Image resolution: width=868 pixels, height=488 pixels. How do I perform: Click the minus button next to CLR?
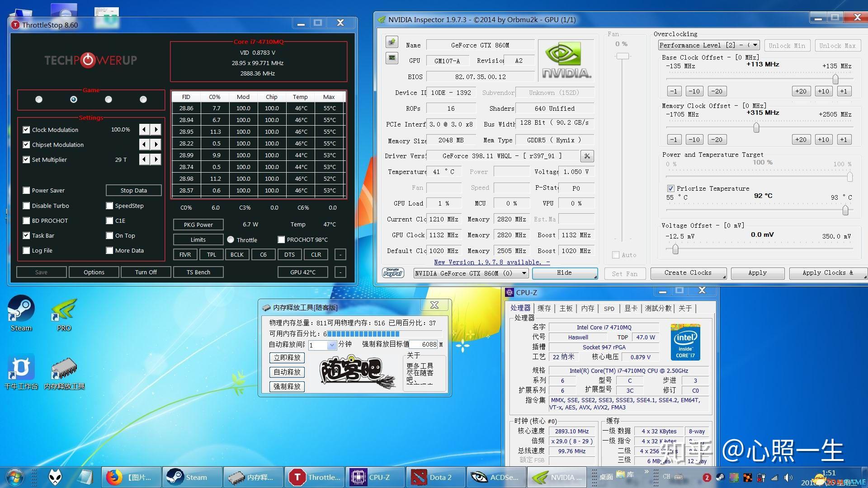pyautogui.click(x=340, y=254)
